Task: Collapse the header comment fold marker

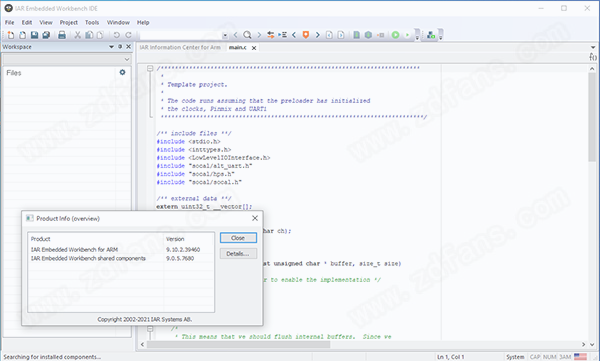Action: tap(150, 68)
